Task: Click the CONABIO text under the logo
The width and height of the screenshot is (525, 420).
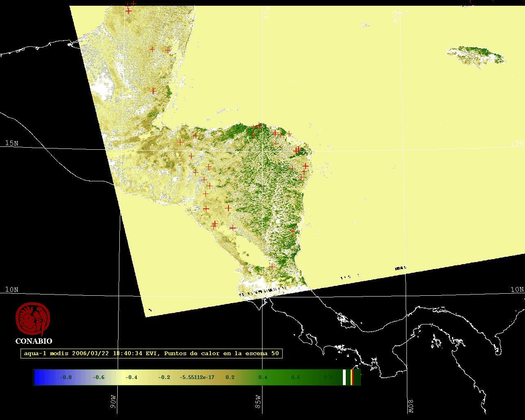Action: pyautogui.click(x=34, y=341)
